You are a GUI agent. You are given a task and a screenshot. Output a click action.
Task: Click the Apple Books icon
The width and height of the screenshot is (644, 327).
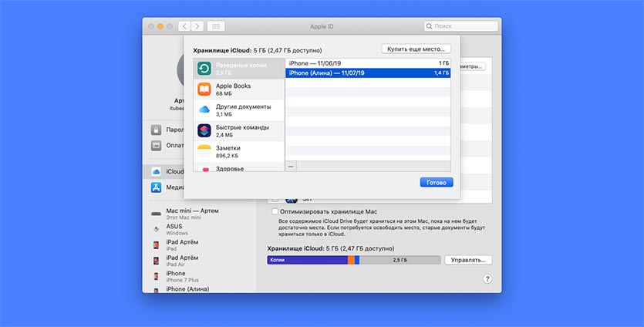(204, 89)
